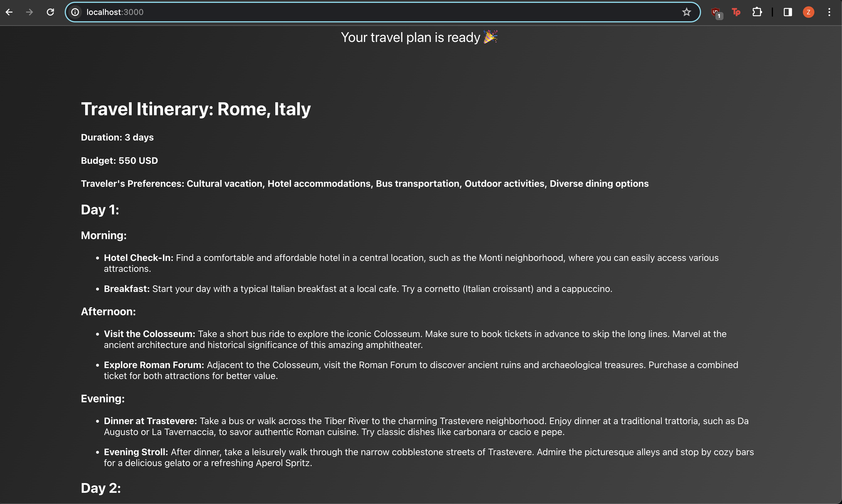Open the Chrome three-dot menu

tap(829, 12)
